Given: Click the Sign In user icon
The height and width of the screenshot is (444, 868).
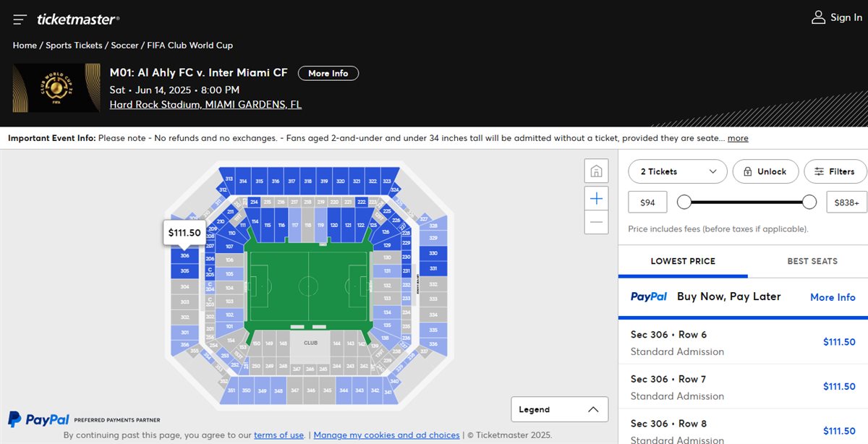Looking at the screenshot, I should point(819,17).
